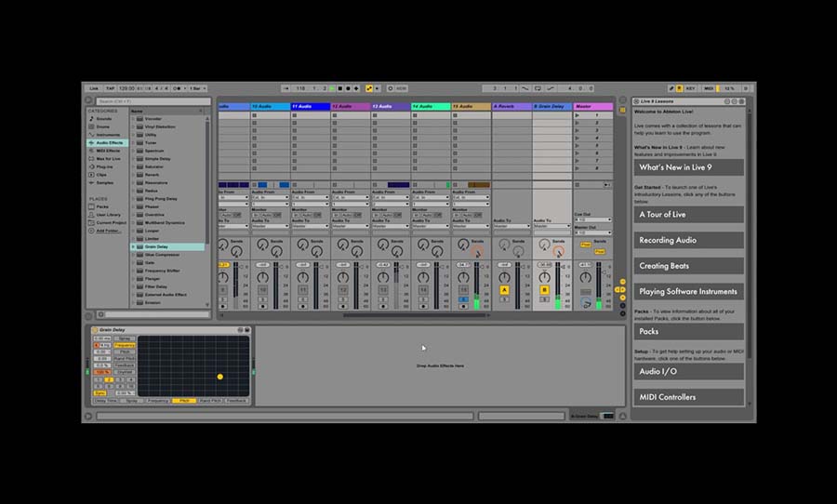Click the Packs places icon
Image resolution: width=837 pixels, height=504 pixels.
[x=91, y=206]
